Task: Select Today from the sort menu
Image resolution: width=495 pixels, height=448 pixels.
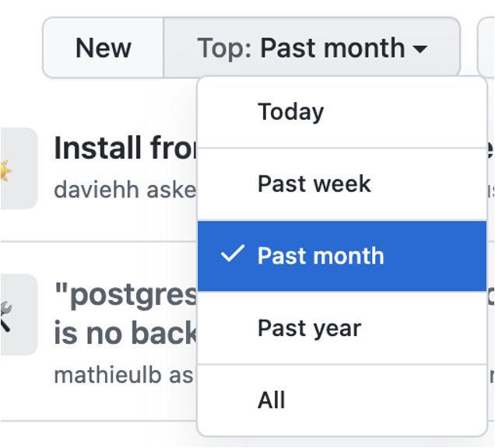Action: (x=342, y=112)
